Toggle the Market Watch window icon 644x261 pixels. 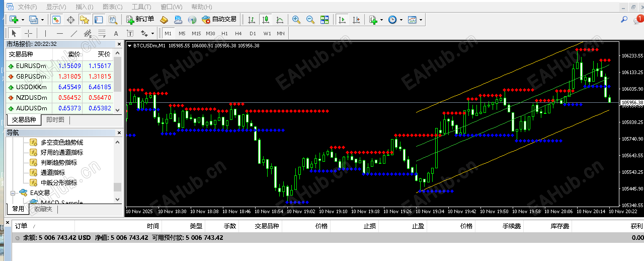(x=56, y=20)
